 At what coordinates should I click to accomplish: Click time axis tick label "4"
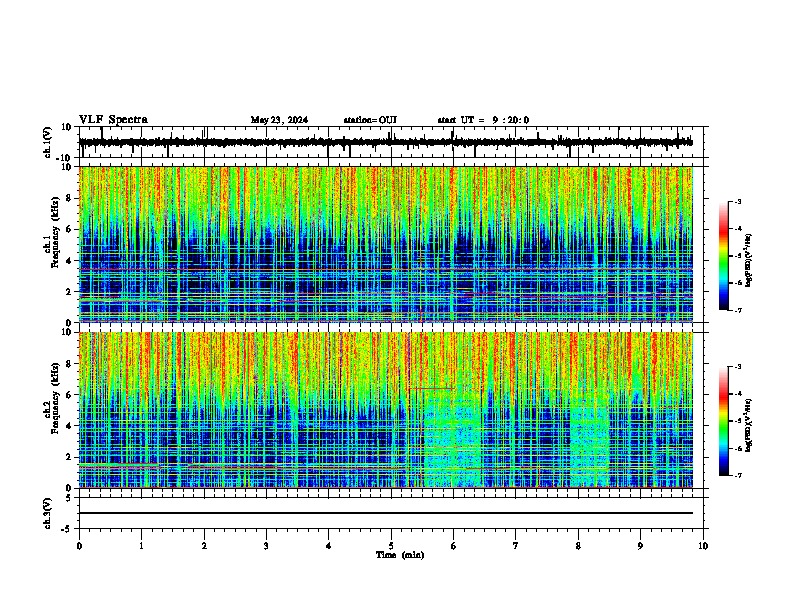click(x=329, y=546)
